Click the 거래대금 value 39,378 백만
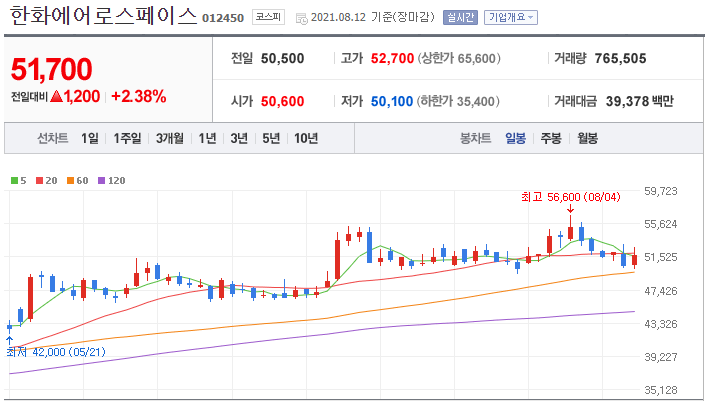 click(639, 102)
